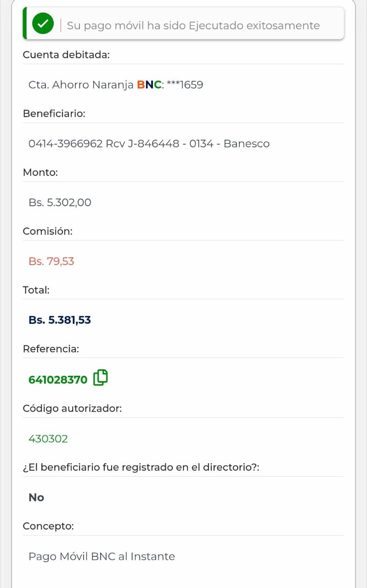Select the reference number 641028370
Screen dimensions: 367x588
pos(58,380)
